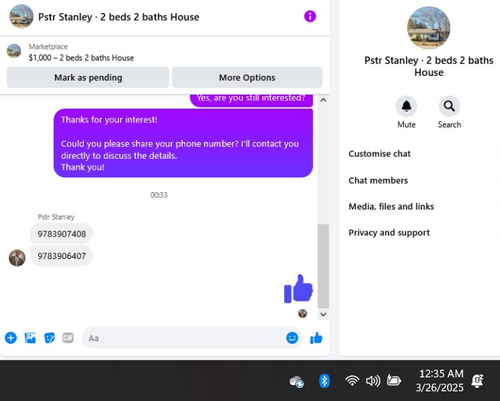Open Bluetooth tray icon
This screenshot has width=500, height=401.
pos(324,381)
